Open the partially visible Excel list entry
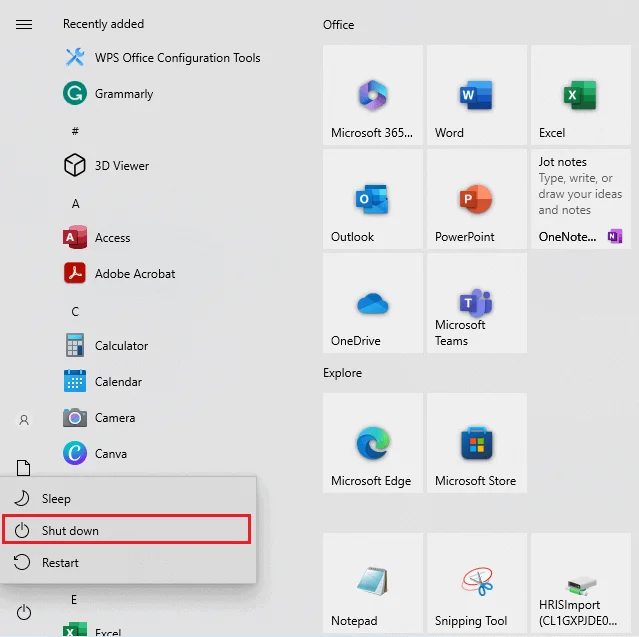 pos(92,629)
